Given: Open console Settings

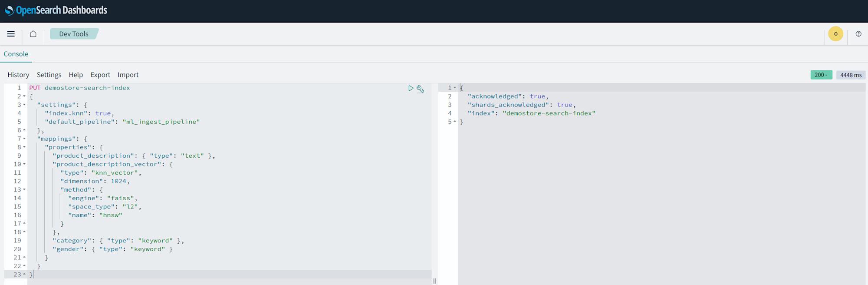Looking at the screenshot, I should pos(49,75).
